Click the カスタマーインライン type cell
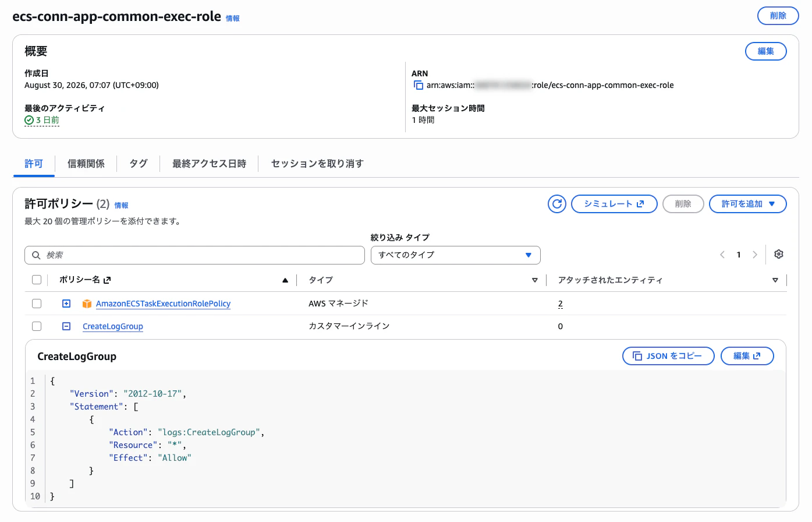Viewport: 812px width, 522px height. pos(349,326)
